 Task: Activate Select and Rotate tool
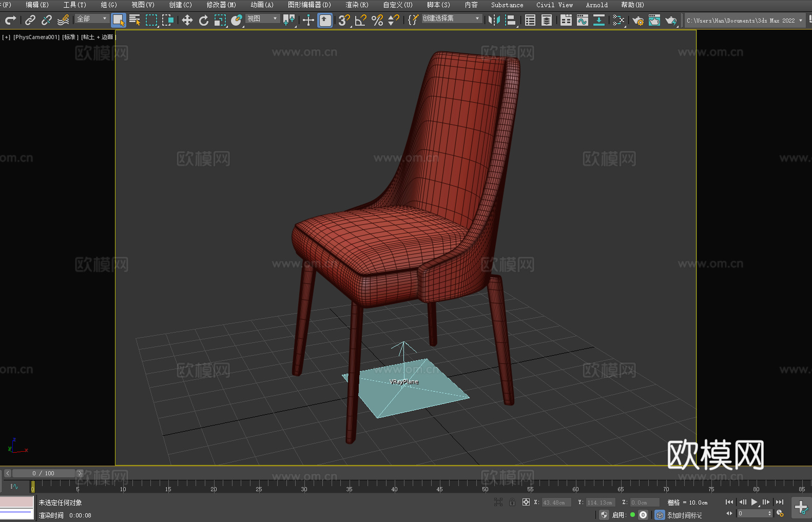(204, 20)
